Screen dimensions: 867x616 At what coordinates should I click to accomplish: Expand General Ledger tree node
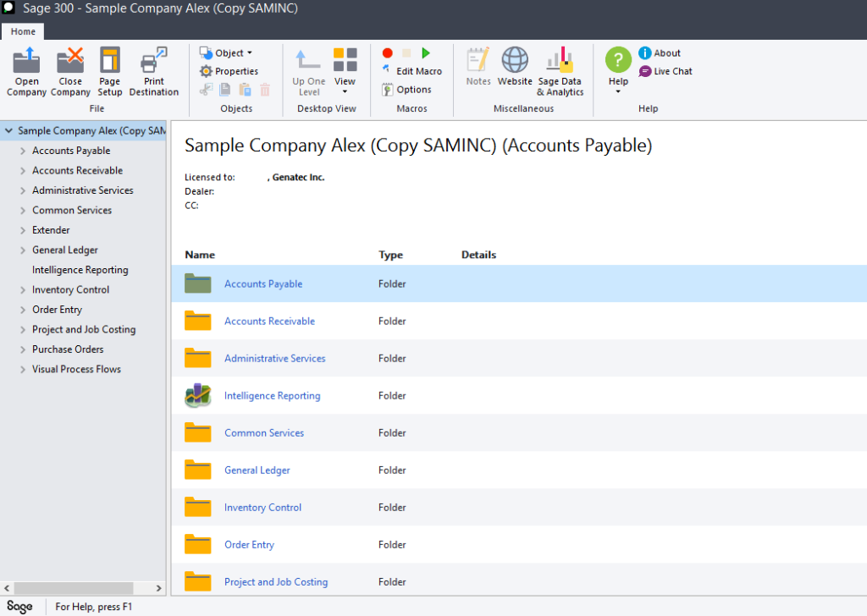pyautogui.click(x=23, y=250)
